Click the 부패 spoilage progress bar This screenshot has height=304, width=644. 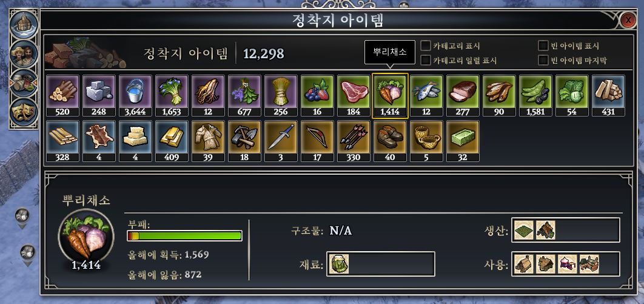click(x=184, y=236)
